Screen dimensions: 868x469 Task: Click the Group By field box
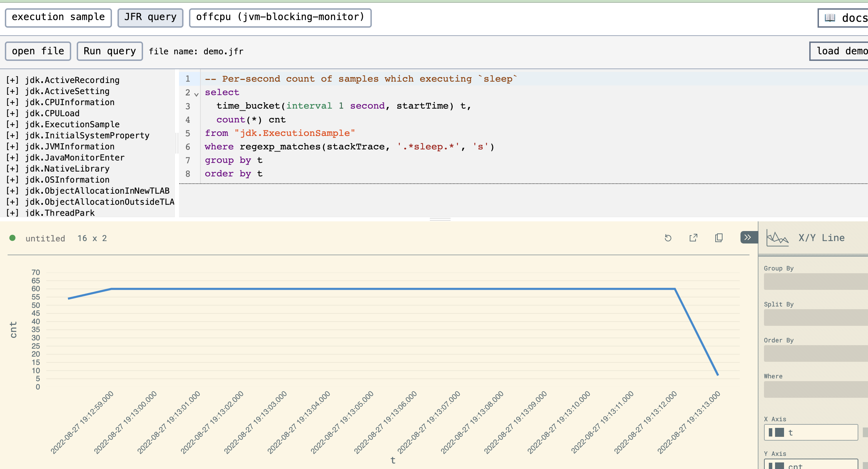[815, 282]
